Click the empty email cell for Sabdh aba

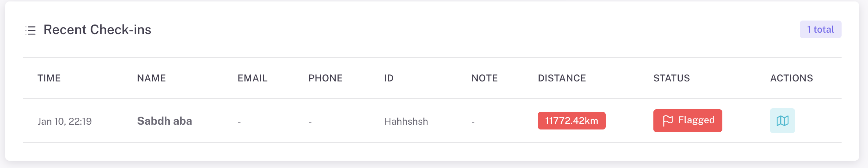[239, 122]
